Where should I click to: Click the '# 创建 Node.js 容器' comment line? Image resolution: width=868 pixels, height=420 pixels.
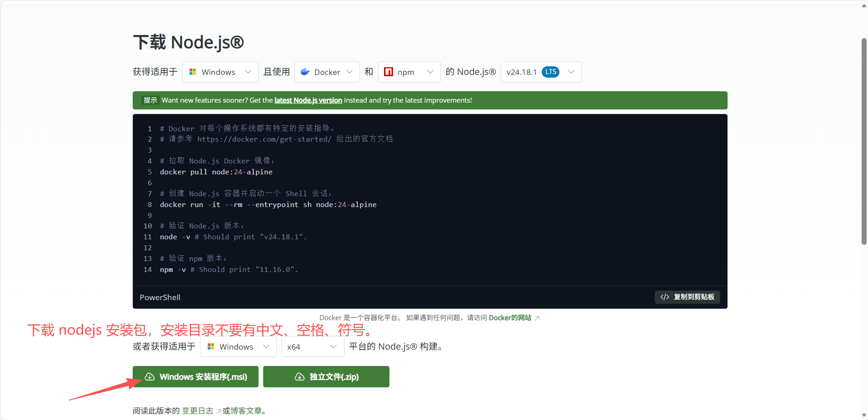tap(245, 193)
